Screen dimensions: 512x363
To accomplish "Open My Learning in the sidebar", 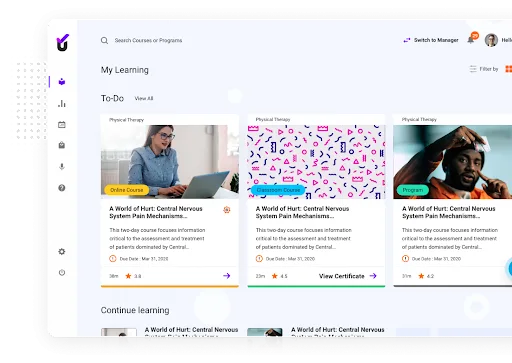I will [x=62, y=82].
